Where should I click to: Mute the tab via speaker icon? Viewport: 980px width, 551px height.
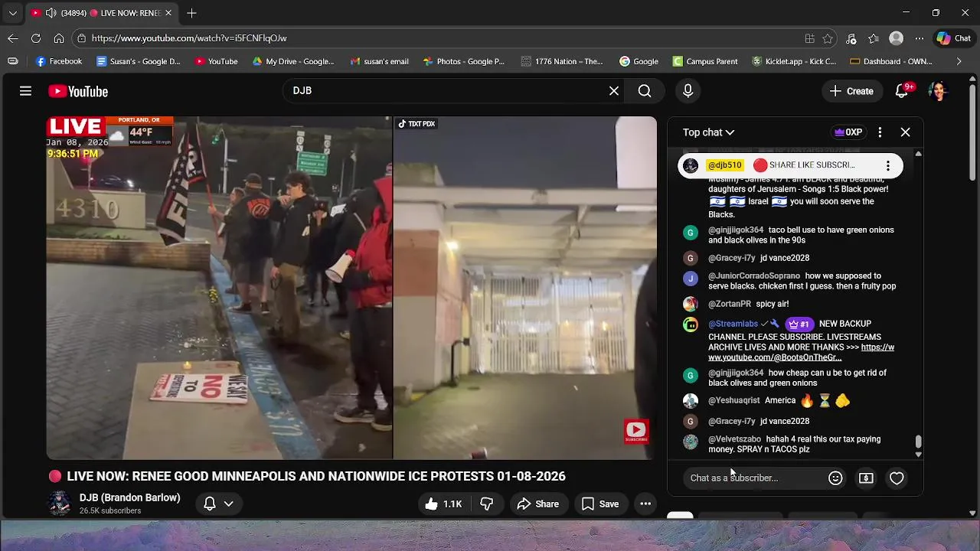click(51, 13)
